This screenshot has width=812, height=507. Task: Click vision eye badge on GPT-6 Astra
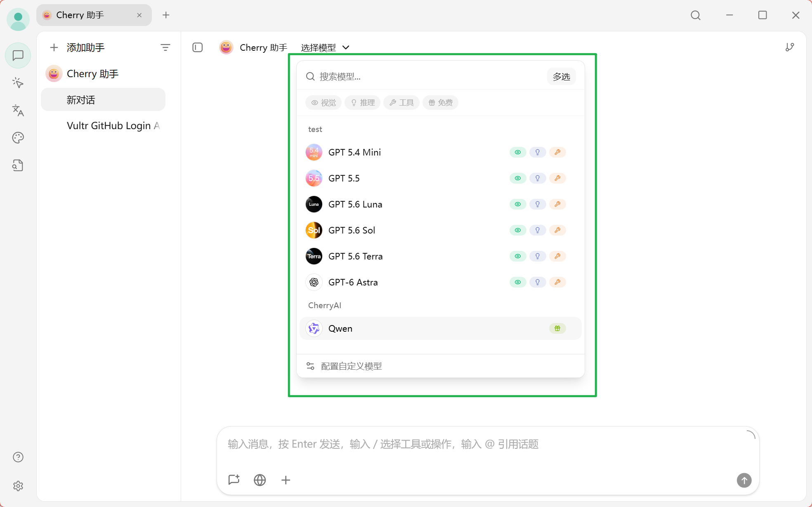point(518,282)
